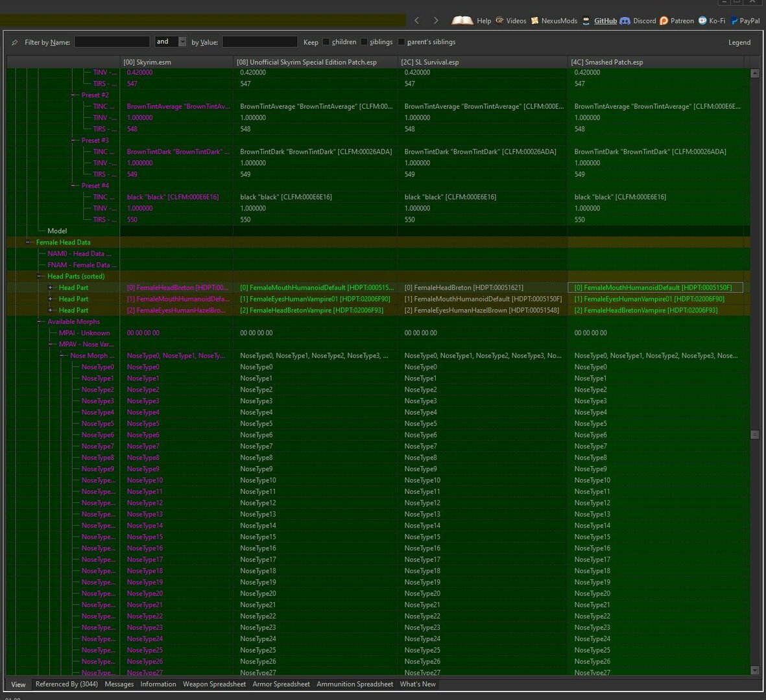The image size is (766, 700).
Task: Open the Ko-Fi cup icon
Action: tap(702, 21)
